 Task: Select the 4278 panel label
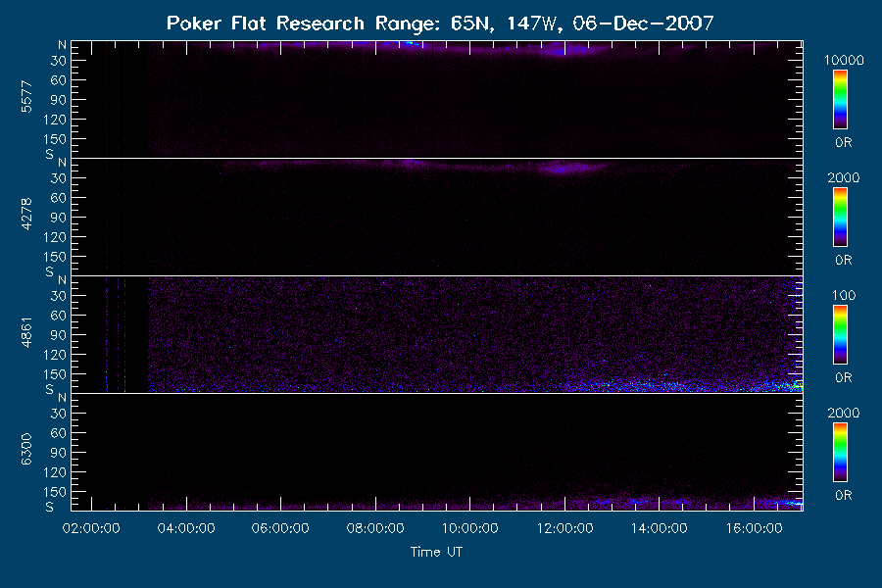click(26, 215)
